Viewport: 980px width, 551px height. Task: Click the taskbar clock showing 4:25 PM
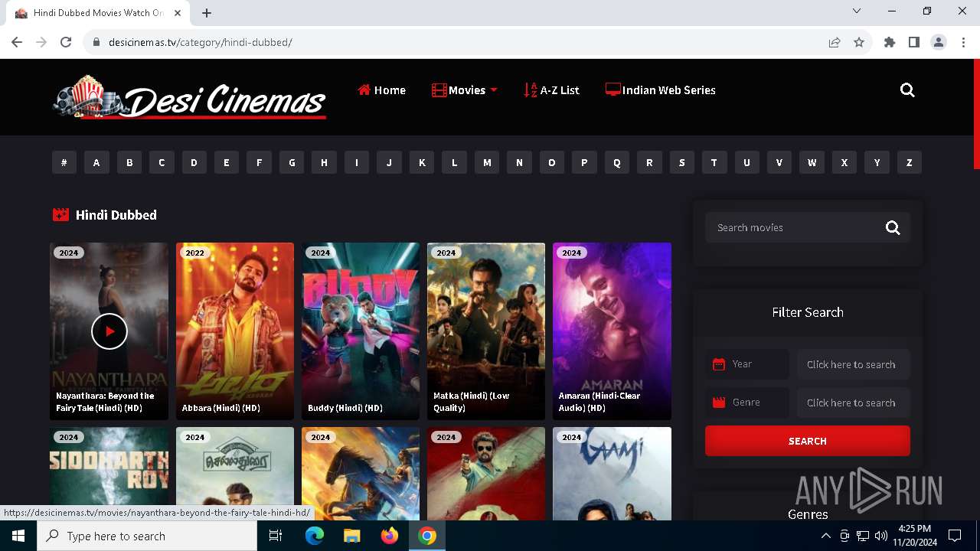(x=914, y=536)
